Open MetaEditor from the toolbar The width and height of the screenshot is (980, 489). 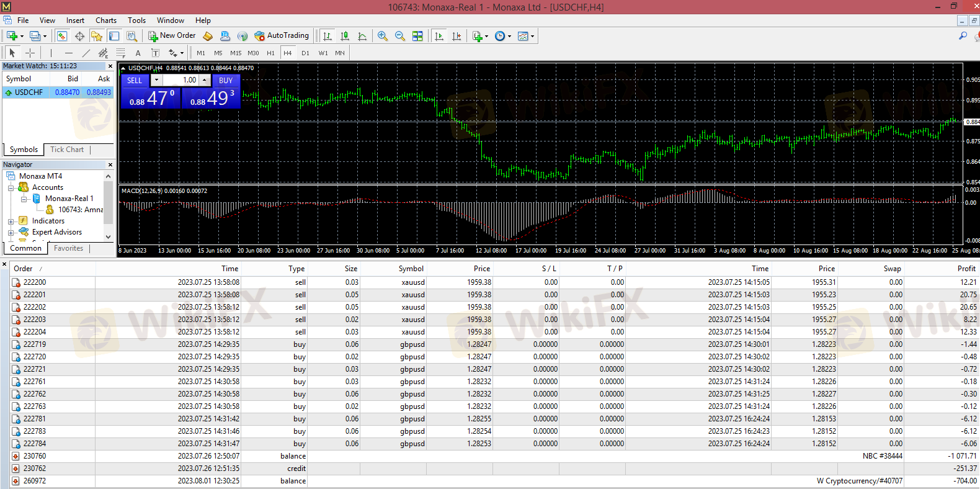click(208, 36)
